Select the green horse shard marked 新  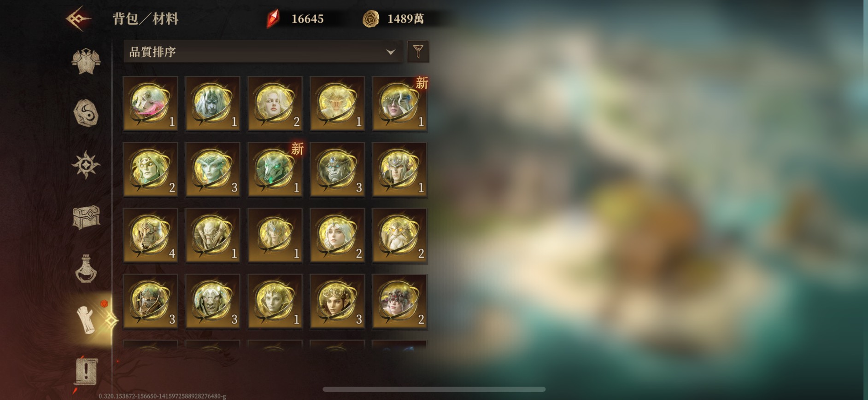(x=275, y=169)
